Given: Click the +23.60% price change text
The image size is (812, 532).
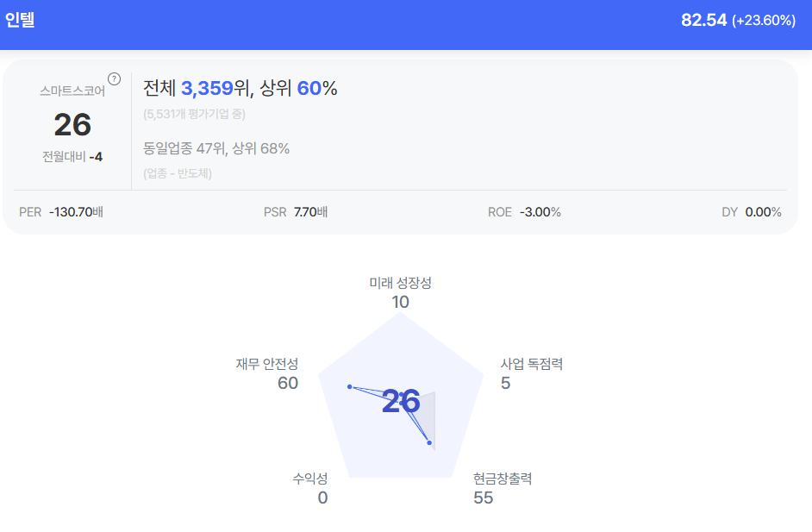Looking at the screenshot, I should pyautogui.click(x=764, y=21).
